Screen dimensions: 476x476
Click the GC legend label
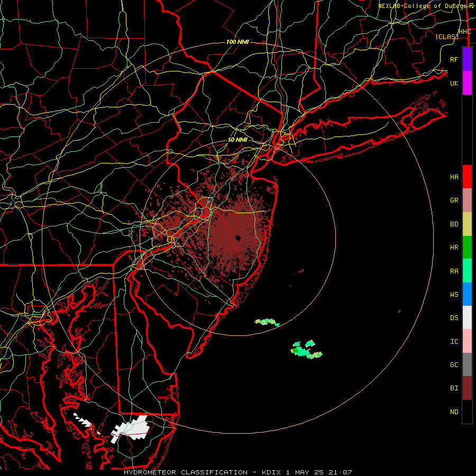click(454, 365)
